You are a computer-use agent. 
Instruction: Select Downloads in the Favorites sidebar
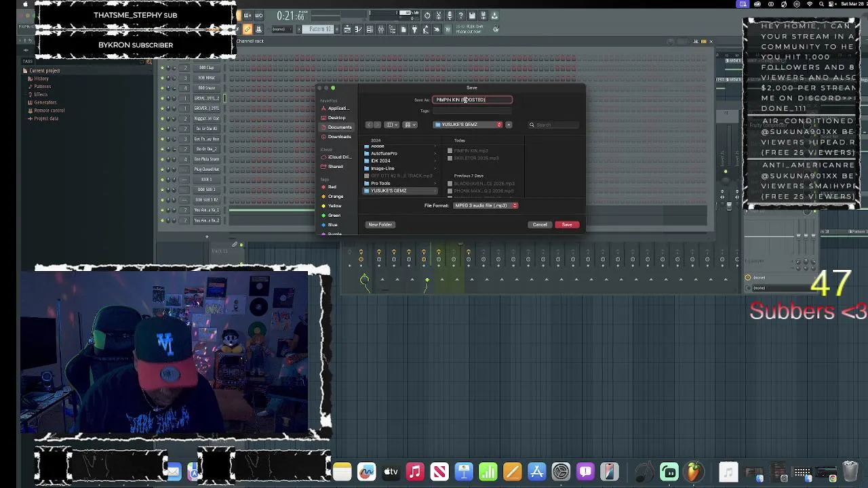pyautogui.click(x=336, y=137)
